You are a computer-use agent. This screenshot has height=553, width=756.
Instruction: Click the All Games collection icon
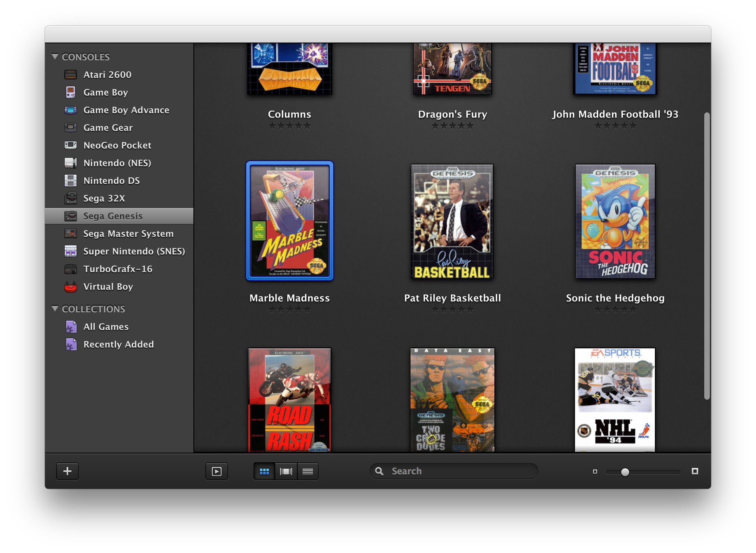click(x=71, y=327)
